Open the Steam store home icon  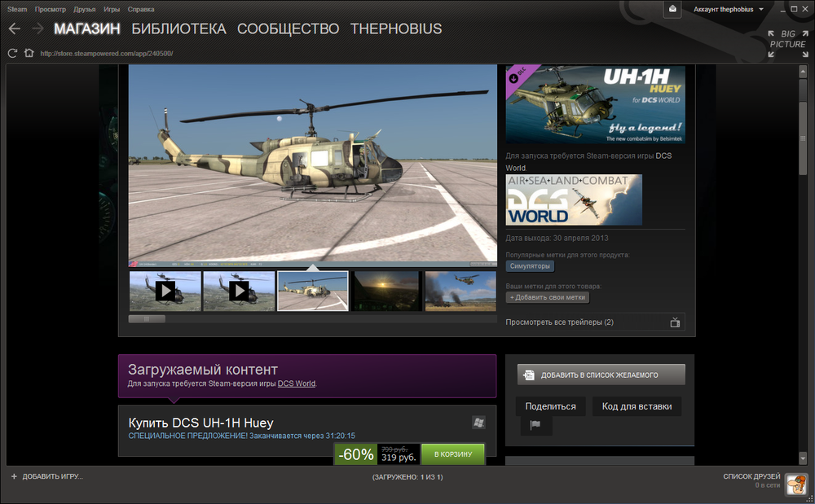tap(29, 53)
